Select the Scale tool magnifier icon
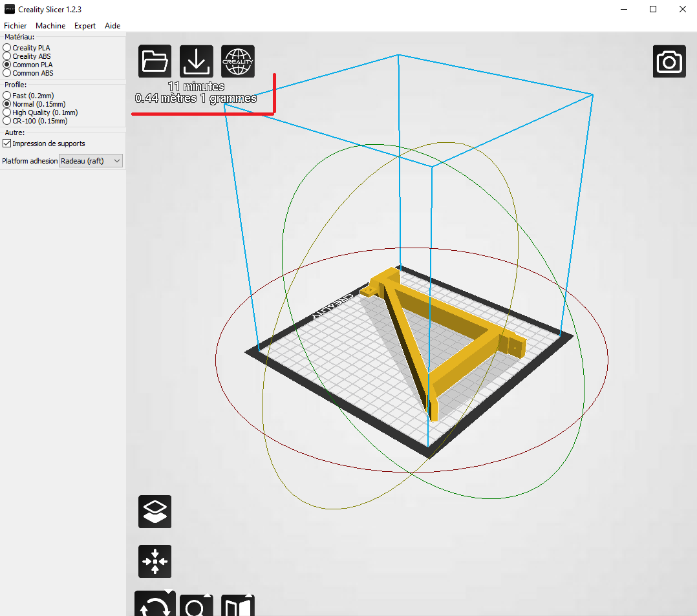 pyautogui.click(x=197, y=605)
